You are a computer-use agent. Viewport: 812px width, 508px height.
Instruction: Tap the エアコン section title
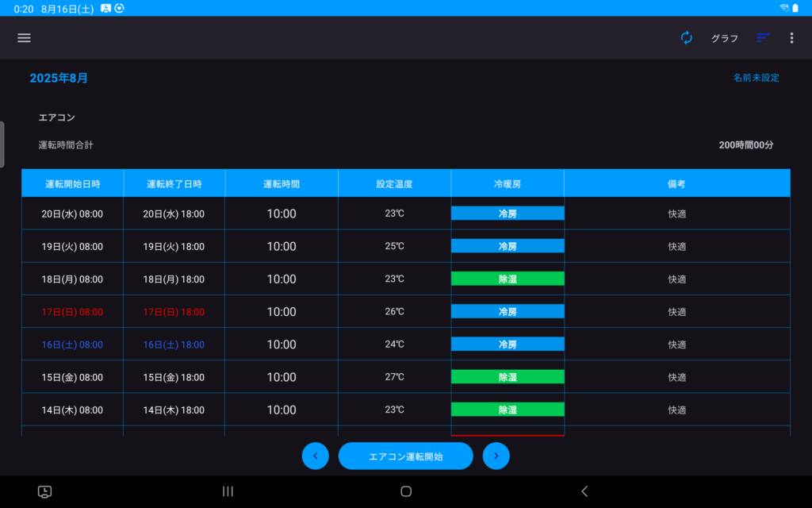coord(57,117)
